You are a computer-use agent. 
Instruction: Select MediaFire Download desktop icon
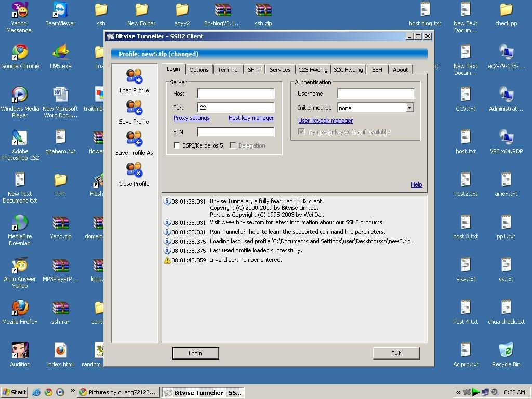(20, 230)
